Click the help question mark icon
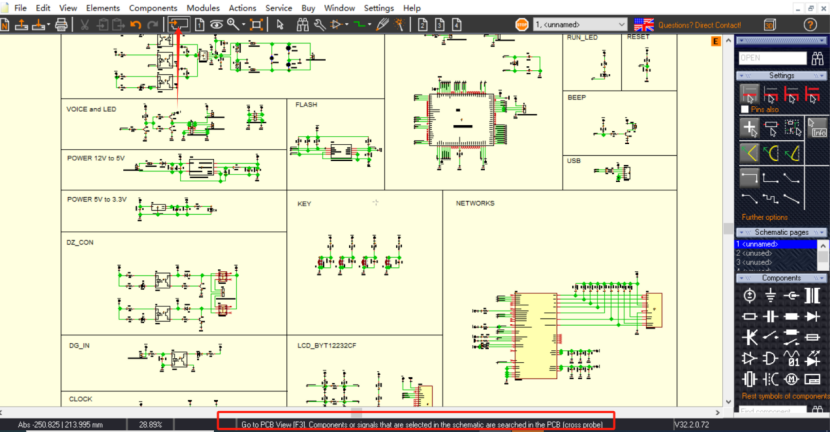 [x=810, y=24]
